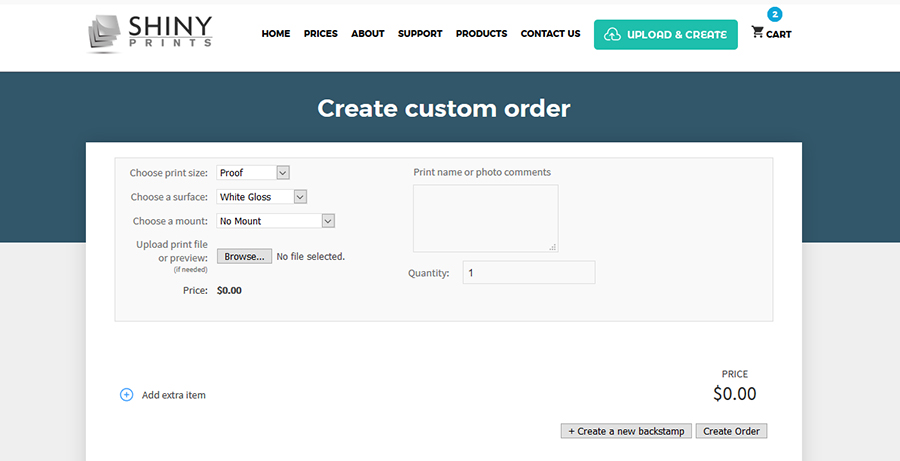This screenshot has height=461, width=900.
Task: Click Create a new backstamp button
Action: coord(627,431)
